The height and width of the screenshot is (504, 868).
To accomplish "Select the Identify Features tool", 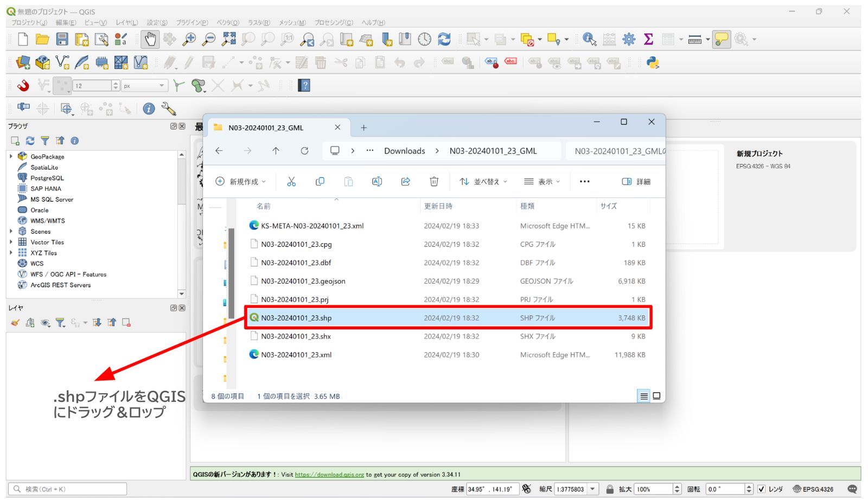I will pos(589,39).
